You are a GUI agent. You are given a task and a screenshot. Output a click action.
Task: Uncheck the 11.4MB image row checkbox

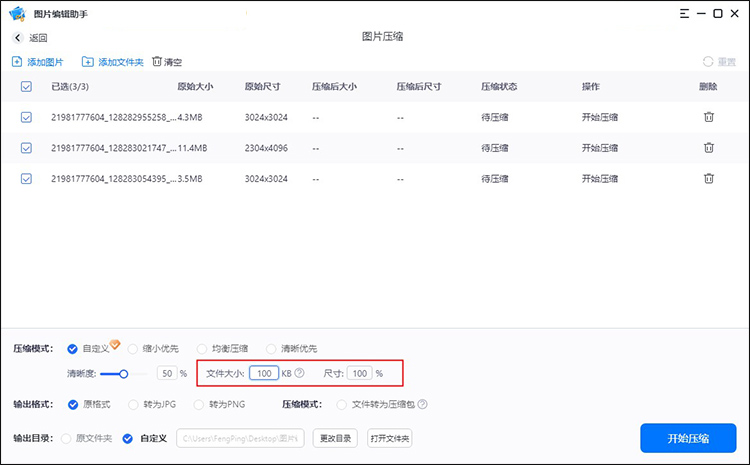[x=26, y=148]
